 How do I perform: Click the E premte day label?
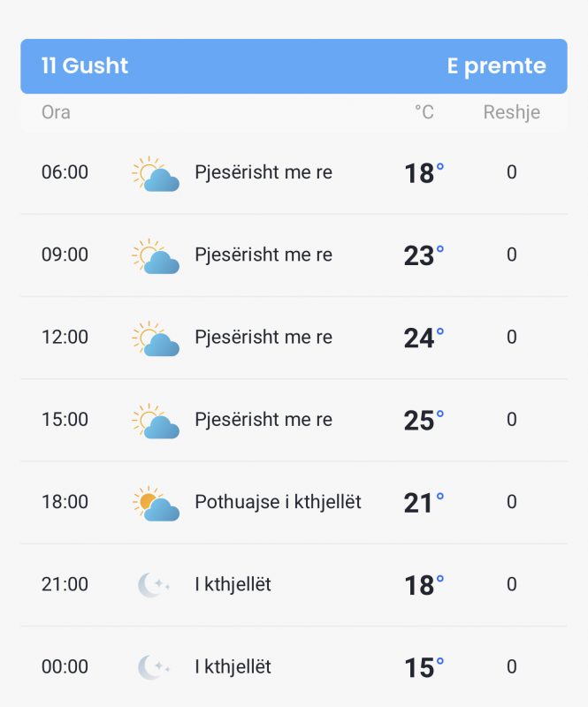pyautogui.click(x=496, y=66)
